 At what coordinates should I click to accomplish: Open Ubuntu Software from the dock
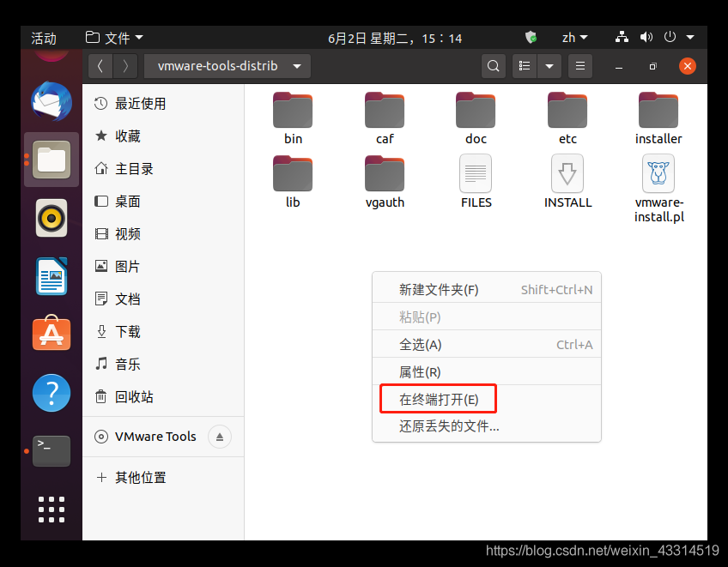point(52,333)
